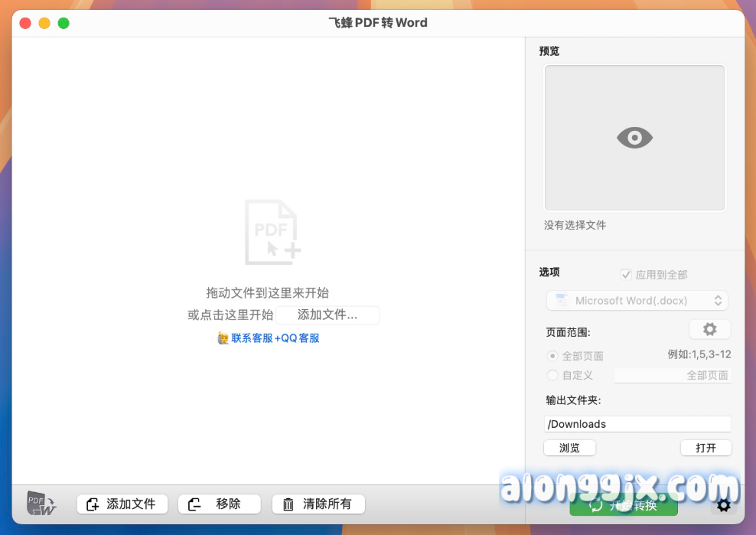Toggle the 应用到全部 checkbox
Screen dimensions: 756x535
(x=626, y=275)
